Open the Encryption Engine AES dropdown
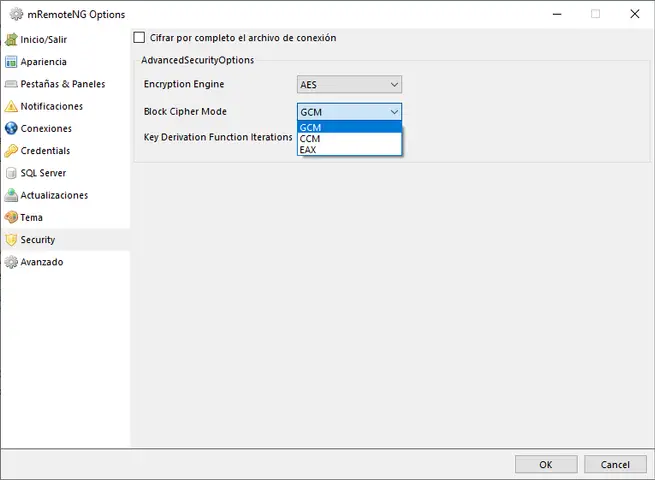Viewport: 655px width, 480px height. pos(349,84)
